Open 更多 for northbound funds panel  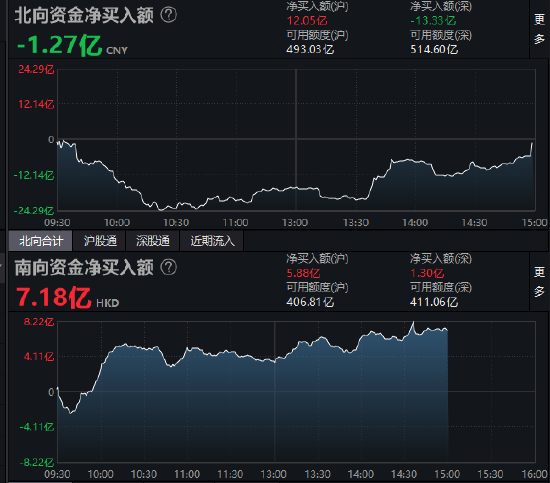539,29
